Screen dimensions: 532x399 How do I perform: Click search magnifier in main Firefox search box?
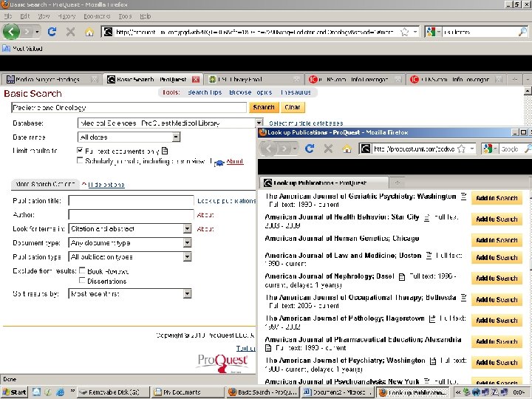(x=523, y=32)
